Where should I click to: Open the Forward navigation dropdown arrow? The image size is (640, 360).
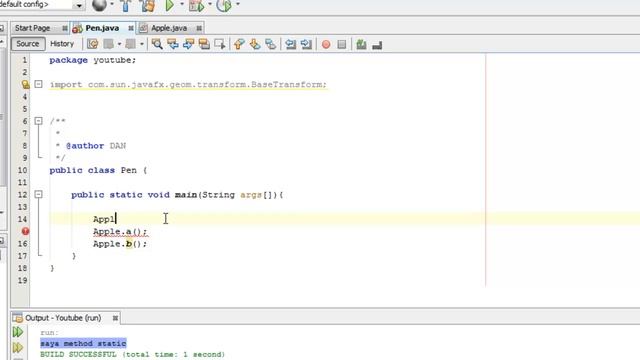click(x=142, y=44)
